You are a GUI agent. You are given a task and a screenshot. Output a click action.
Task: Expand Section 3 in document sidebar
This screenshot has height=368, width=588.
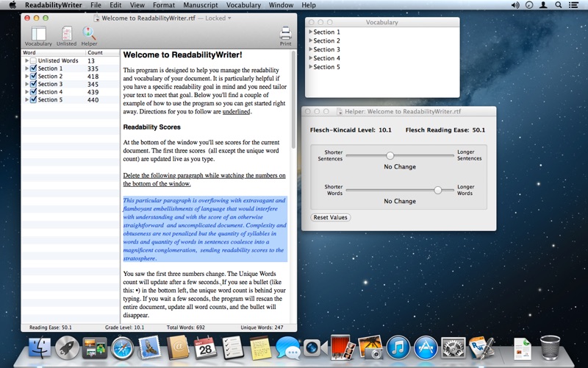(26, 84)
